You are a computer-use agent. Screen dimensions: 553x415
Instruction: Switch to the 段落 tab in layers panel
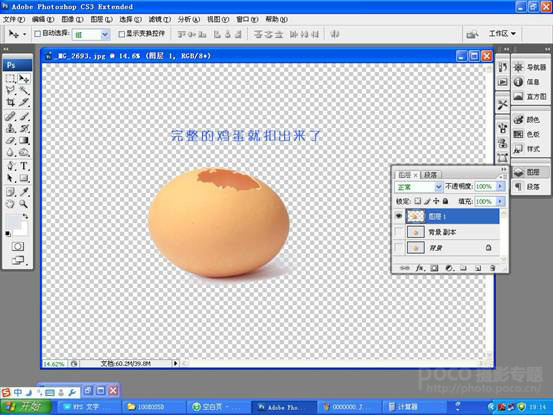pyautogui.click(x=430, y=175)
